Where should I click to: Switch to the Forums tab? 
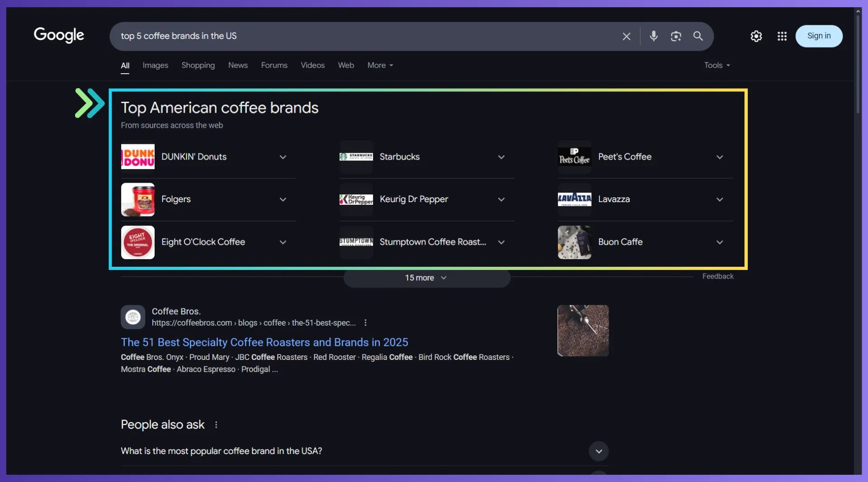pos(274,65)
